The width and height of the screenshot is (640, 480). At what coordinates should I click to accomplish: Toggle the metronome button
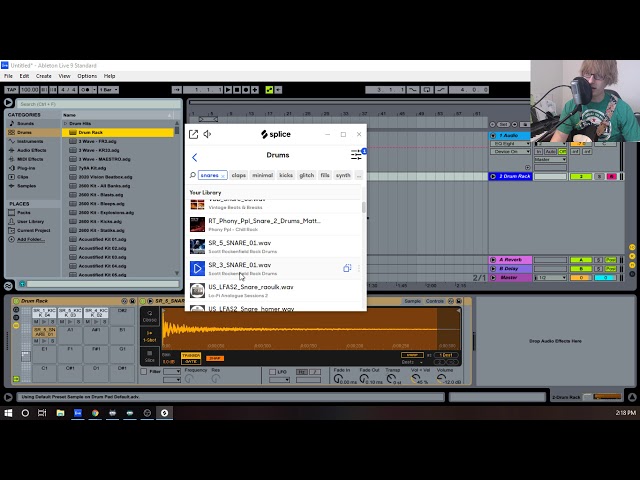click(x=85, y=90)
